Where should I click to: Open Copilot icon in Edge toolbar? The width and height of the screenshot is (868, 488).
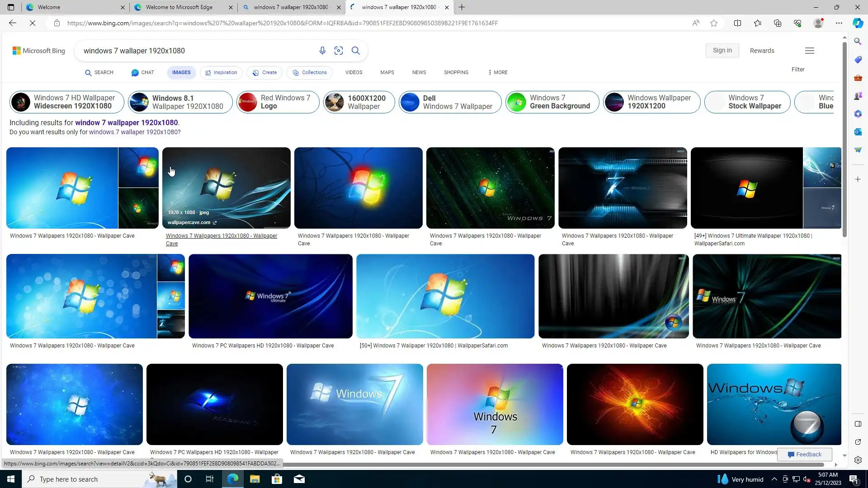click(858, 23)
